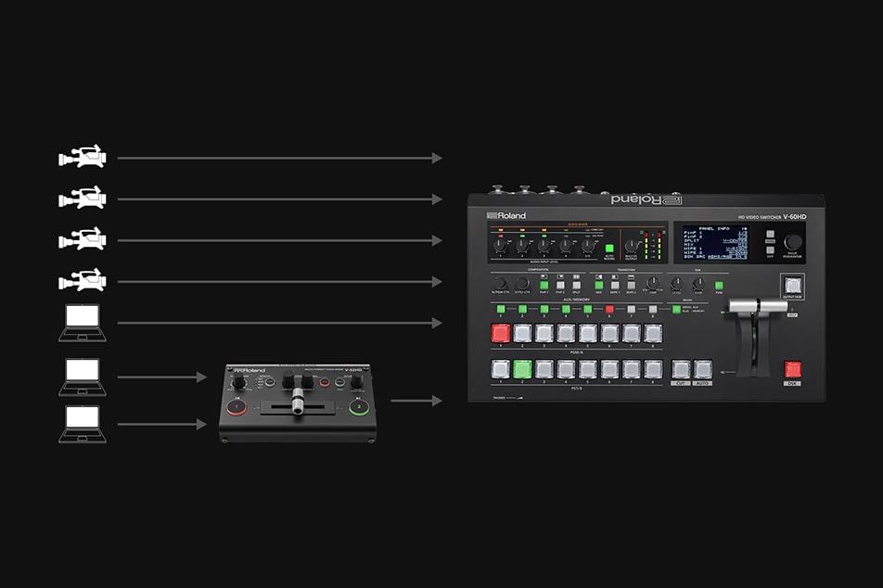
Task: Toggle the green Auto Mixing button
Action: [x=609, y=249]
